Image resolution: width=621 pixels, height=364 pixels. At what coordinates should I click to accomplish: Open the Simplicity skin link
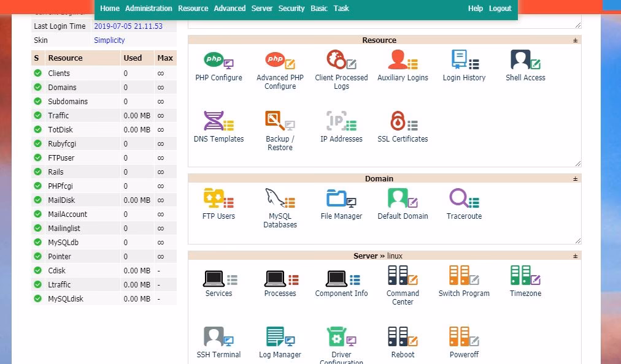109,40
